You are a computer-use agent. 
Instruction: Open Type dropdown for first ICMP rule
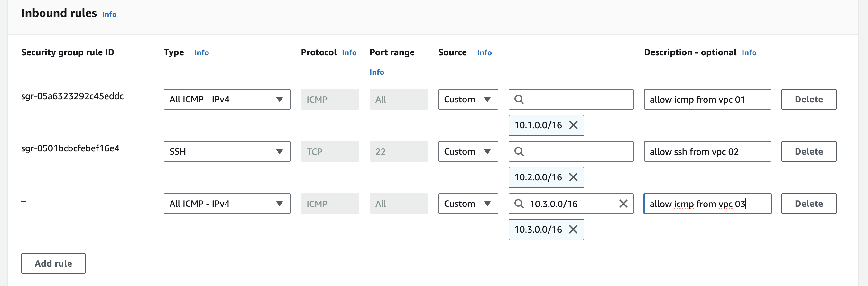pos(227,100)
